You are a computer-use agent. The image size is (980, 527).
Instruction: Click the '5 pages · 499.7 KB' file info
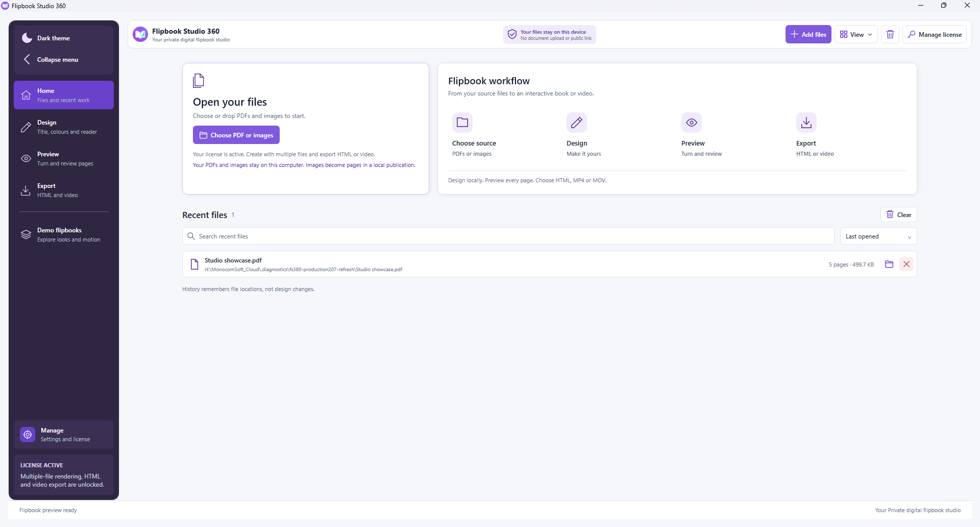tap(851, 265)
